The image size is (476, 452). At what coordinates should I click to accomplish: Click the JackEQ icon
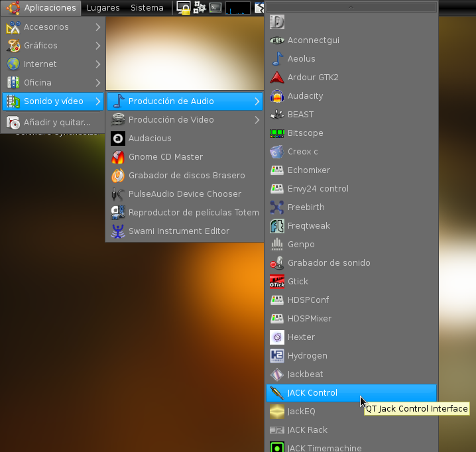tap(277, 412)
